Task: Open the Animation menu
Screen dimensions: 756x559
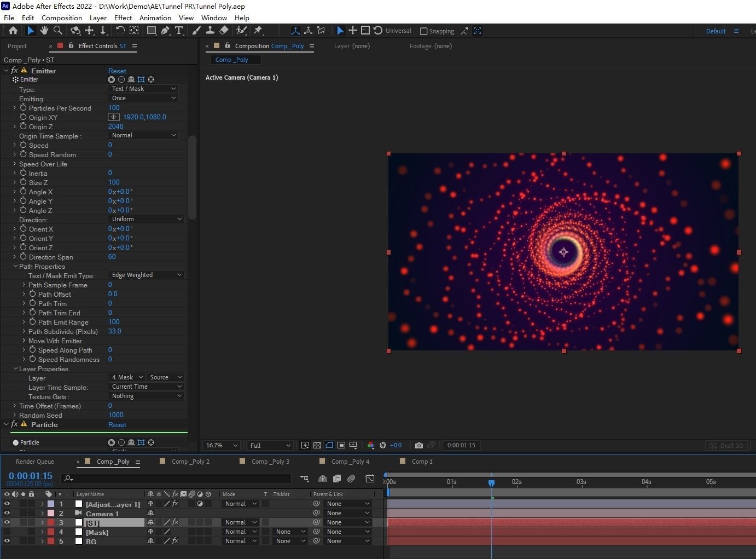Action: (x=155, y=18)
